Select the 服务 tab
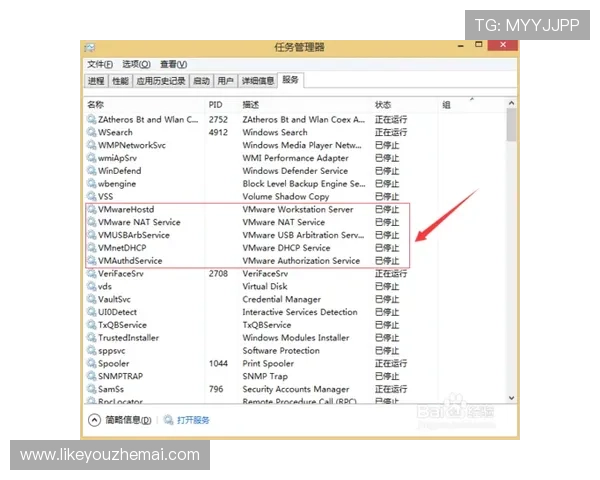 click(x=290, y=80)
